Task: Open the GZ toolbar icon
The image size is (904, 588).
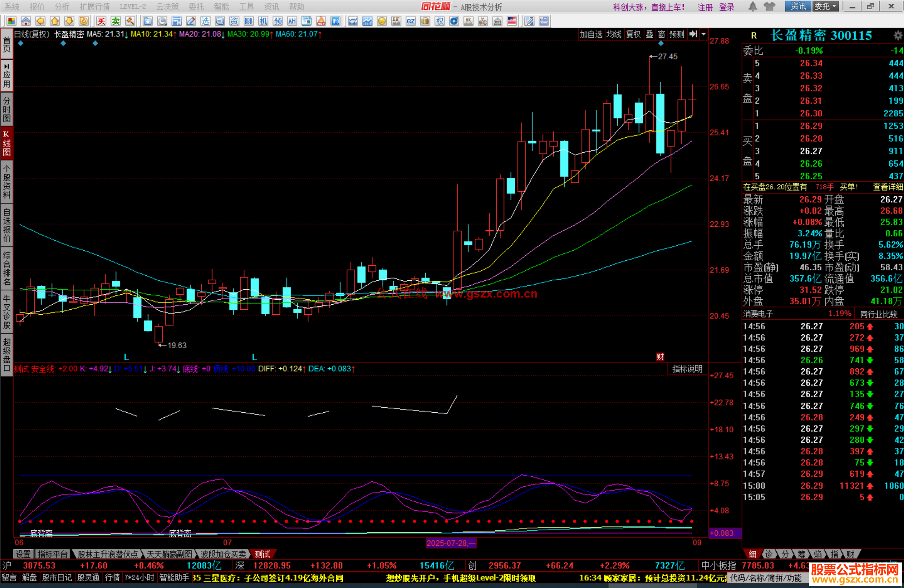Action: 411,21
